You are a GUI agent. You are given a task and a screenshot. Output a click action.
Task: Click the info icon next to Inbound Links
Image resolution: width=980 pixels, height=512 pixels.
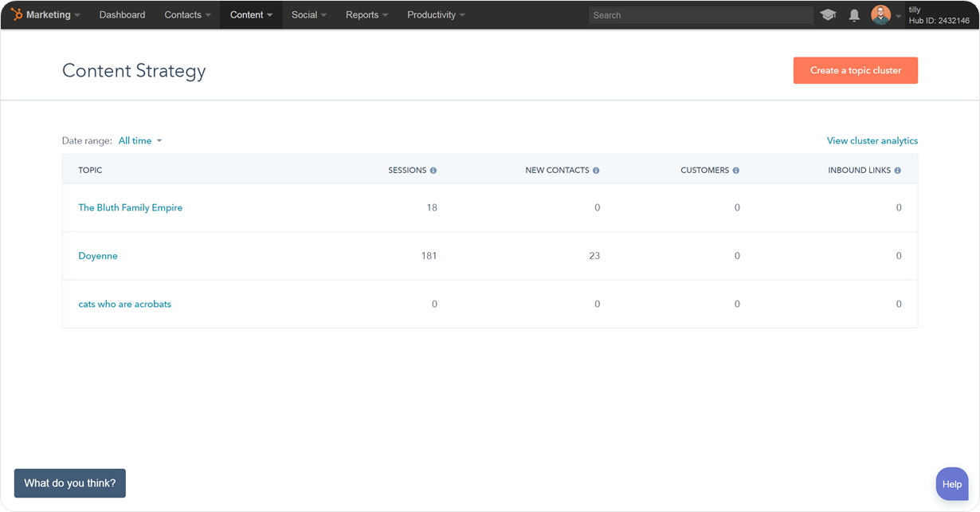pos(897,171)
